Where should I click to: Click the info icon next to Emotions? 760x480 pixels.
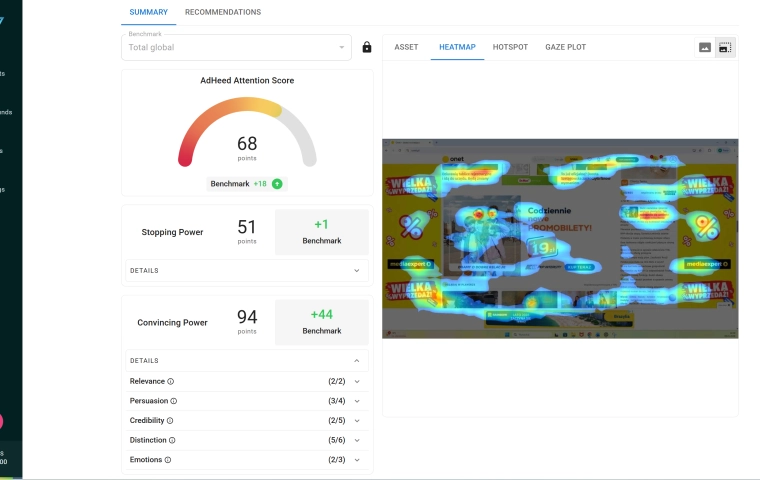pyautogui.click(x=169, y=460)
